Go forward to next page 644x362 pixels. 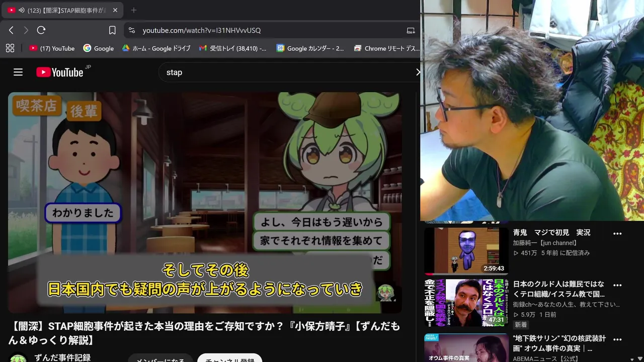tap(26, 30)
